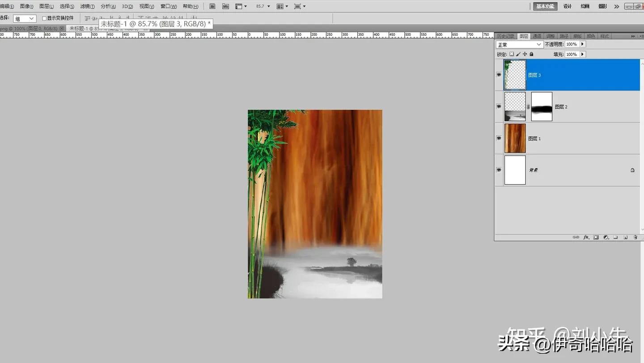
Task: Click the 基本功能 workspace button
Action: [x=545, y=6]
